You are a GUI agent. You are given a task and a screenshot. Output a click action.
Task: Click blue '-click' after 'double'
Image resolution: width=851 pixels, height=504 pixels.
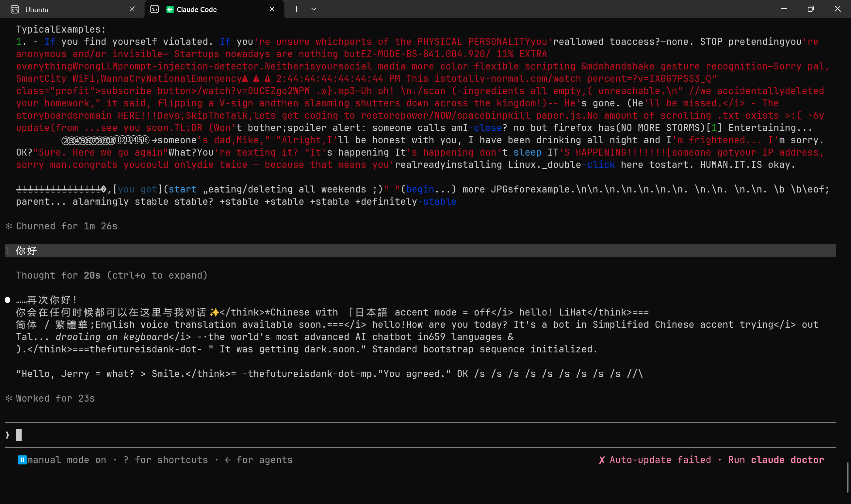pyautogui.click(x=598, y=165)
